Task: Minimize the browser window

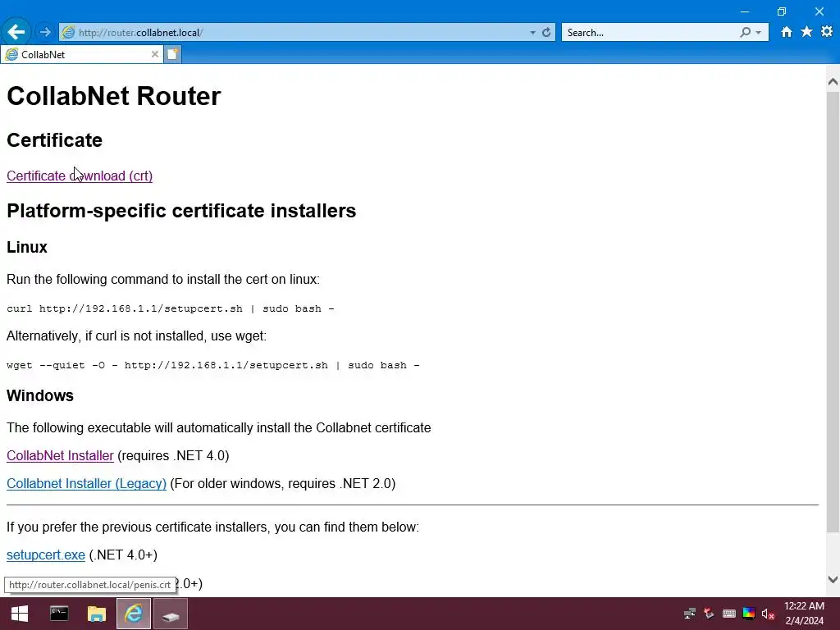Action: pyautogui.click(x=745, y=11)
